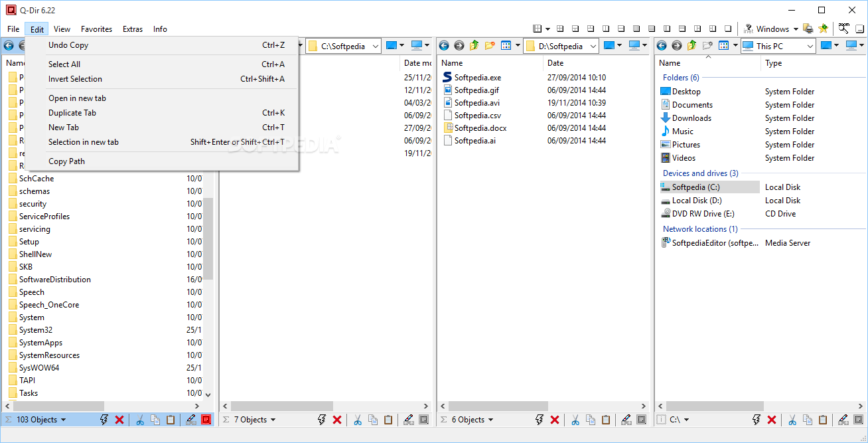Image resolution: width=868 pixels, height=443 pixels.
Task: Select the Downloads system folder
Action: [x=691, y=118]
